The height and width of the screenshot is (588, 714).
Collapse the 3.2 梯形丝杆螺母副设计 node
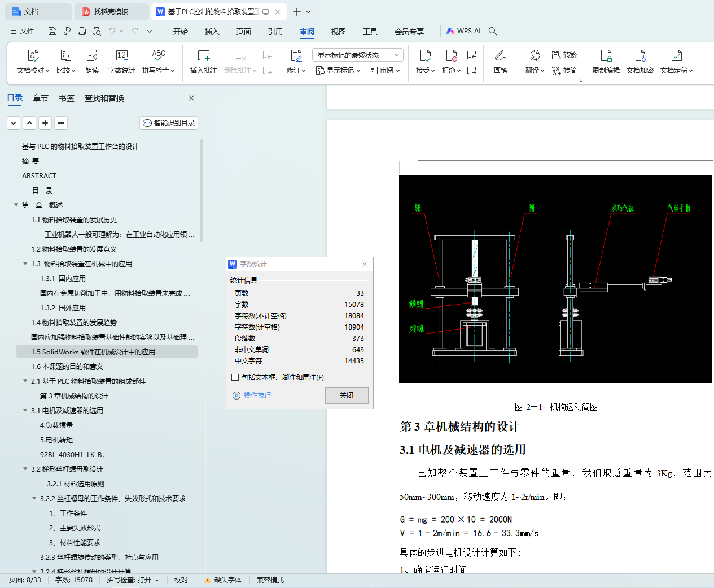(x=25, y=469)
